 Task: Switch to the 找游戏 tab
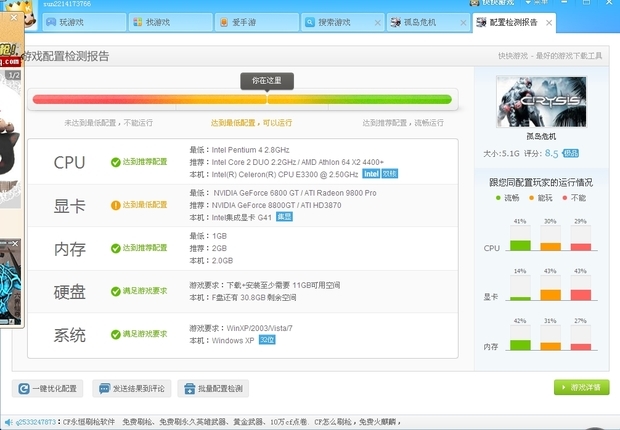coord(171,22)
